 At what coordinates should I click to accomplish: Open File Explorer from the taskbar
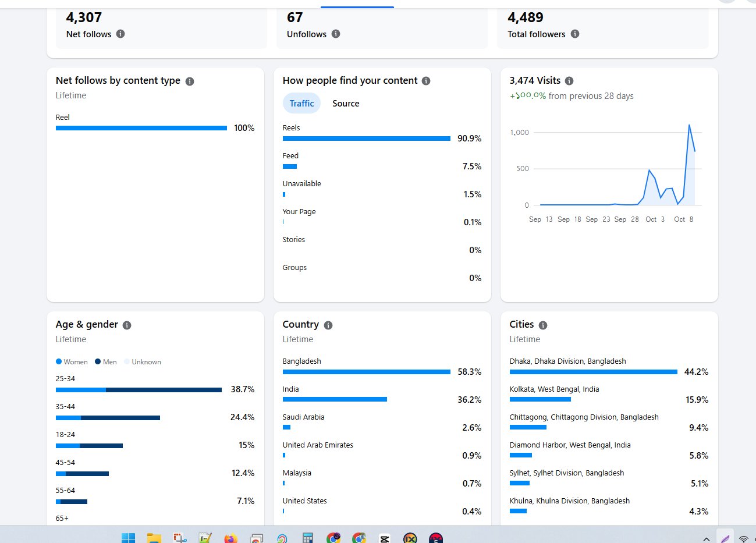coord(154,538)
